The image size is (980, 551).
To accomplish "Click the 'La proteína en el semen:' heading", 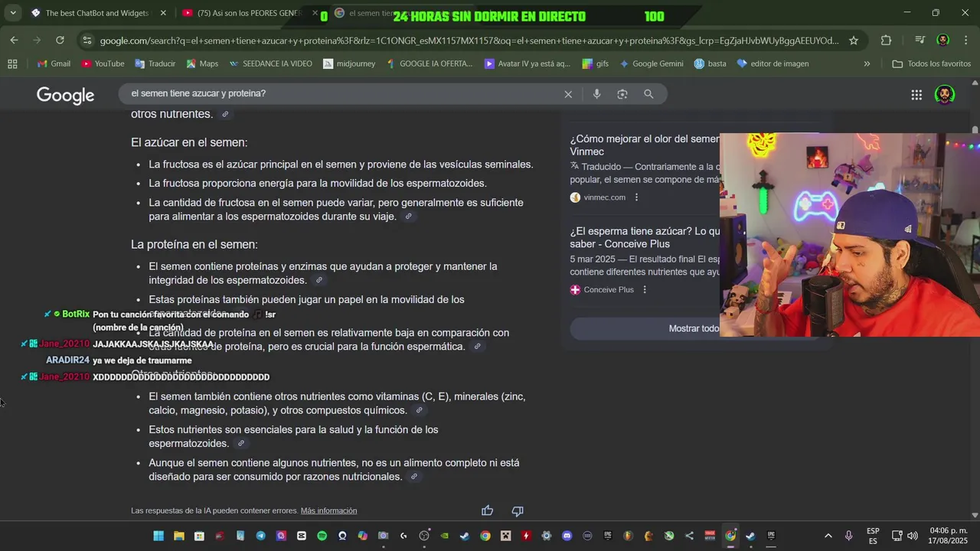I will (x=194, y=245).
